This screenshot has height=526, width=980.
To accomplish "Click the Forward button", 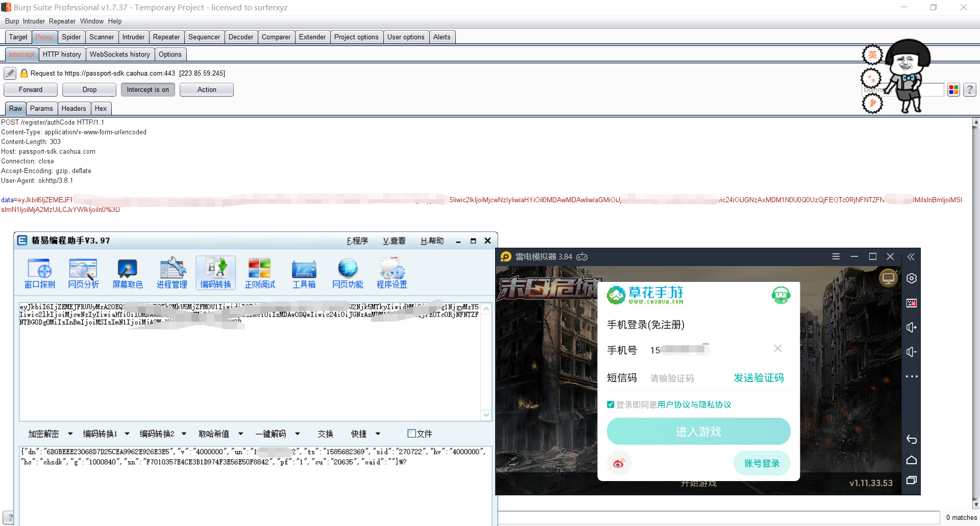I will [31, 90].
